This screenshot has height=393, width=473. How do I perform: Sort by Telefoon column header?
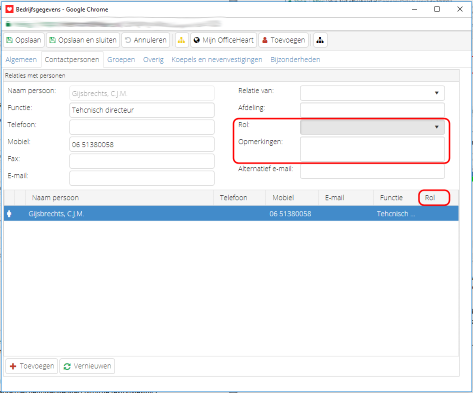coord(240,198)
